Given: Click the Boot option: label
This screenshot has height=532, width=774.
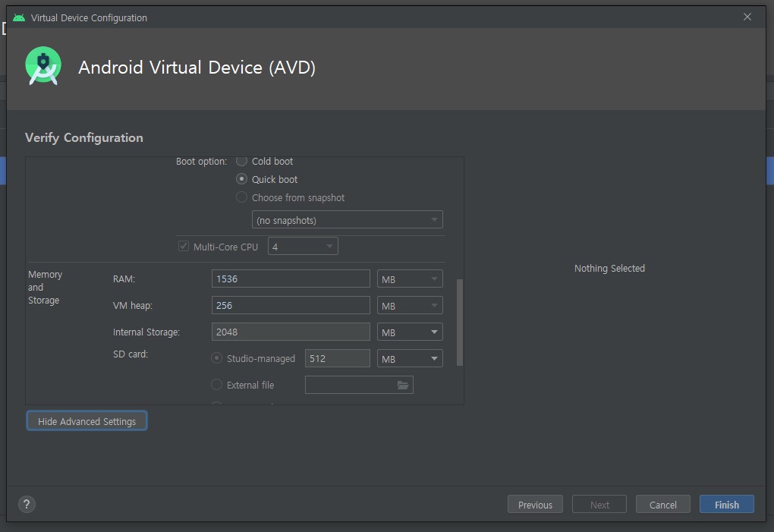Looking at the screenshot, I should [201, 162].
